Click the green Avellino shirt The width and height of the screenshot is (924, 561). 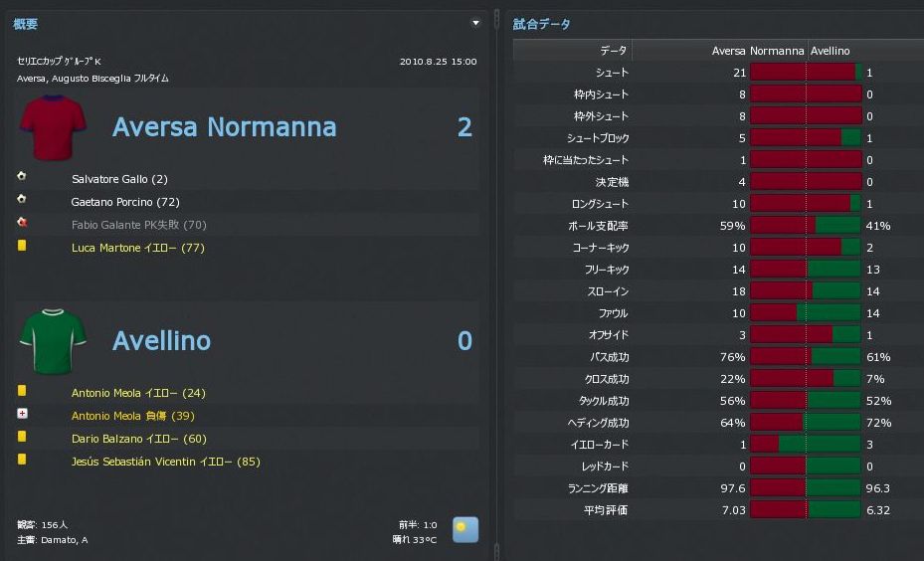click(54, 341)
